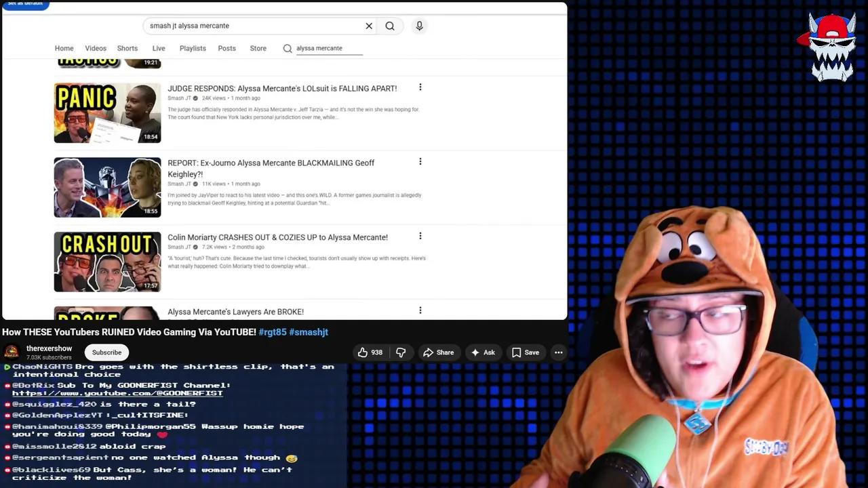
Task: Open Alyssa Mercante's Lawyers Are BROKE title
Action: (x=235, y=312)
